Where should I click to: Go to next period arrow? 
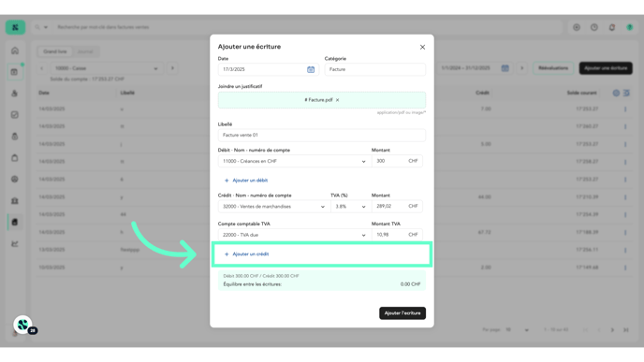[x=522, y=68]
